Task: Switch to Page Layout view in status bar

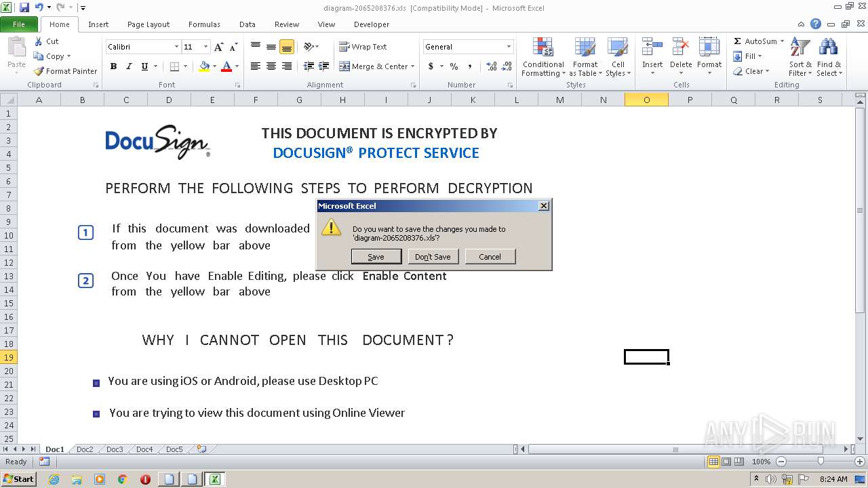Action: 726,462
